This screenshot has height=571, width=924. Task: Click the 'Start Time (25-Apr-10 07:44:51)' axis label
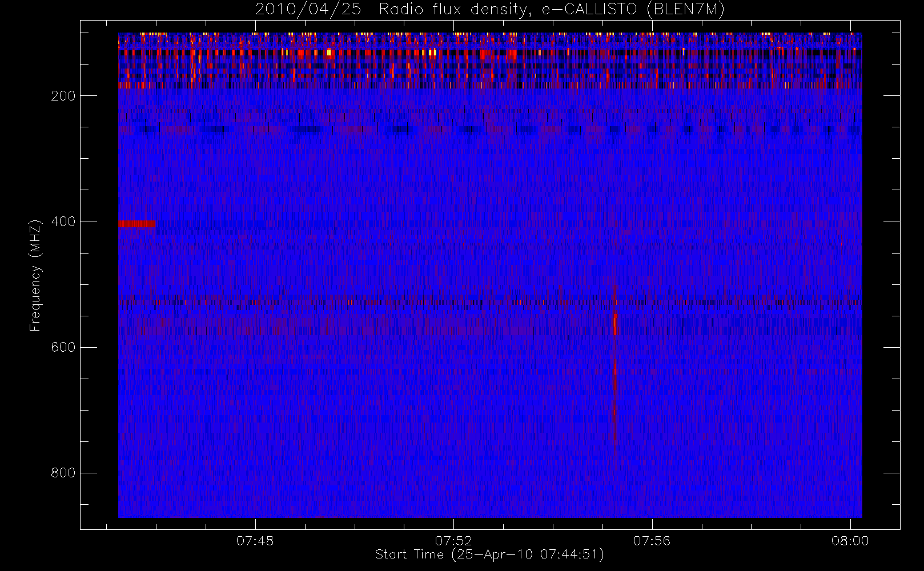coord(489,554)
